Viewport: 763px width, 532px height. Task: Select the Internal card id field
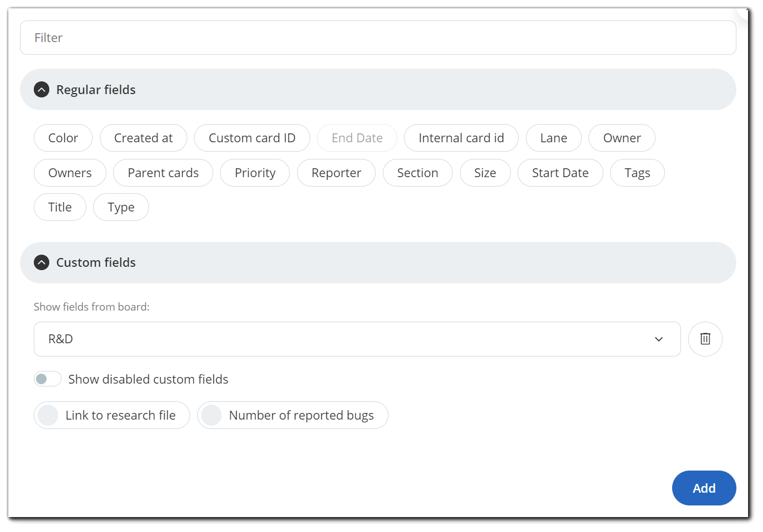461,138
